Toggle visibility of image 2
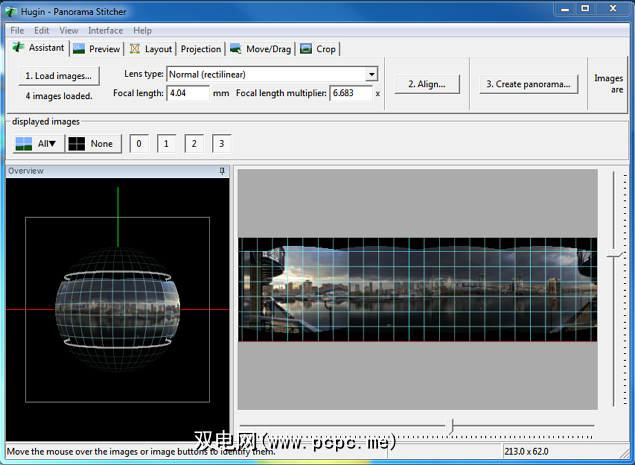Screen dimensions: 635x465 (194, 144)
